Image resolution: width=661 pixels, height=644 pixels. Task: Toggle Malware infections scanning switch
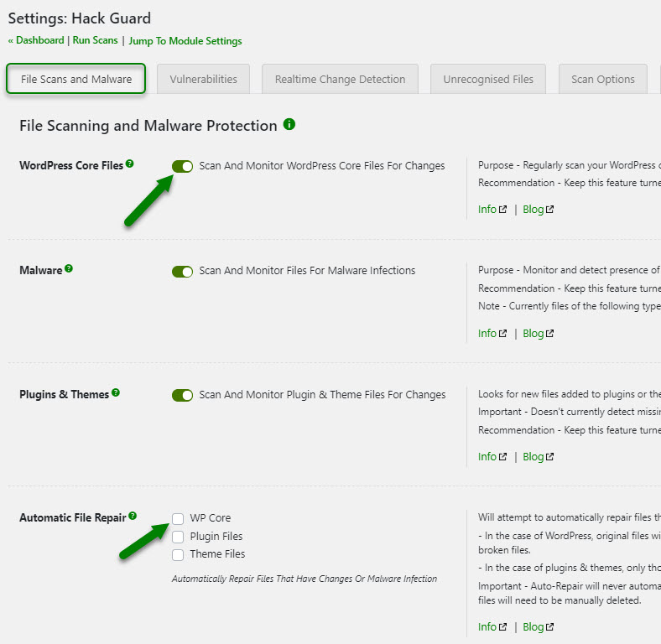coord(182,272)
